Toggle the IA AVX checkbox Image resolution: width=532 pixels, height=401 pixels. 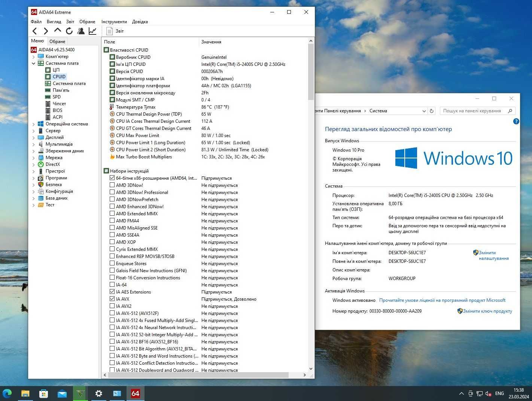pos(112,299)
